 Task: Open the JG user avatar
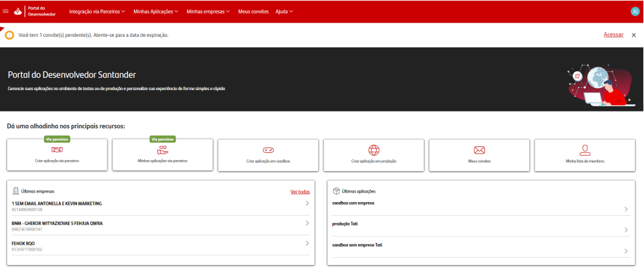coord(634,12)
